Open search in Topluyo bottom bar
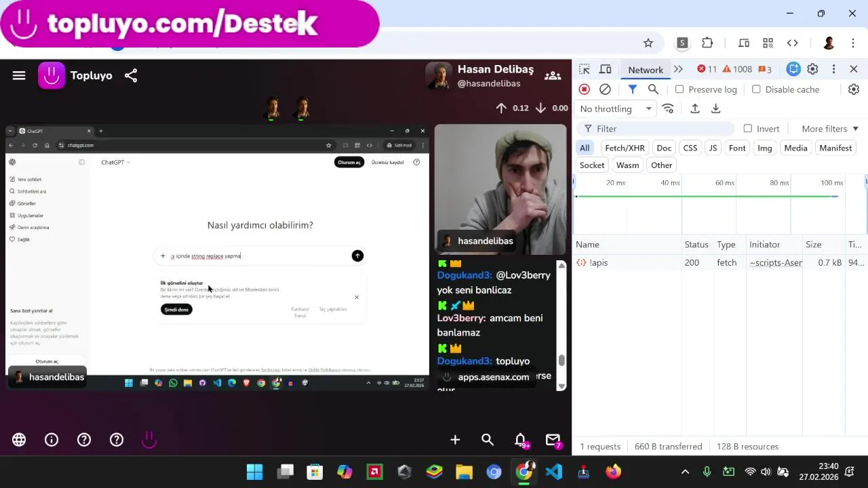This screenshot has width=868, height=488. [488, 440]
